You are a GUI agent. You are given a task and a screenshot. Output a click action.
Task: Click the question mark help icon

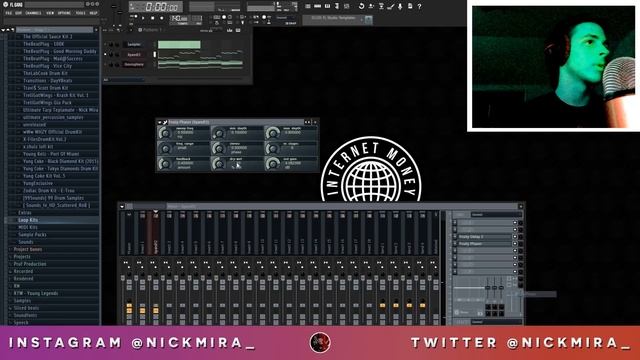420,7
